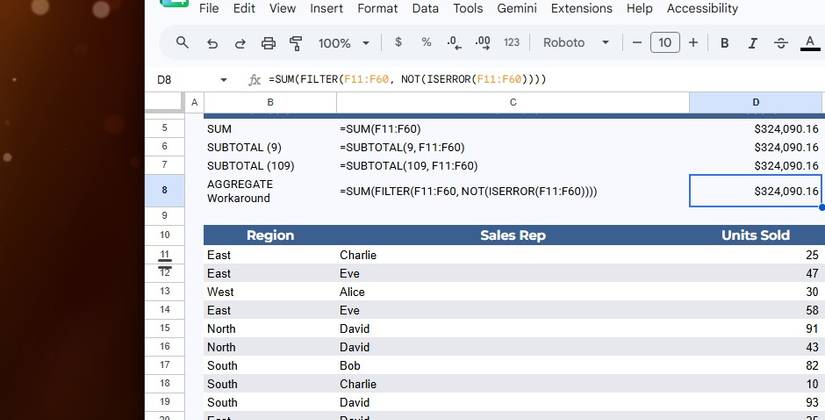Click the 'Units Sold' table header
This screenshot has height=420, width=825.
pyautogui.click(x=756, y=235)
